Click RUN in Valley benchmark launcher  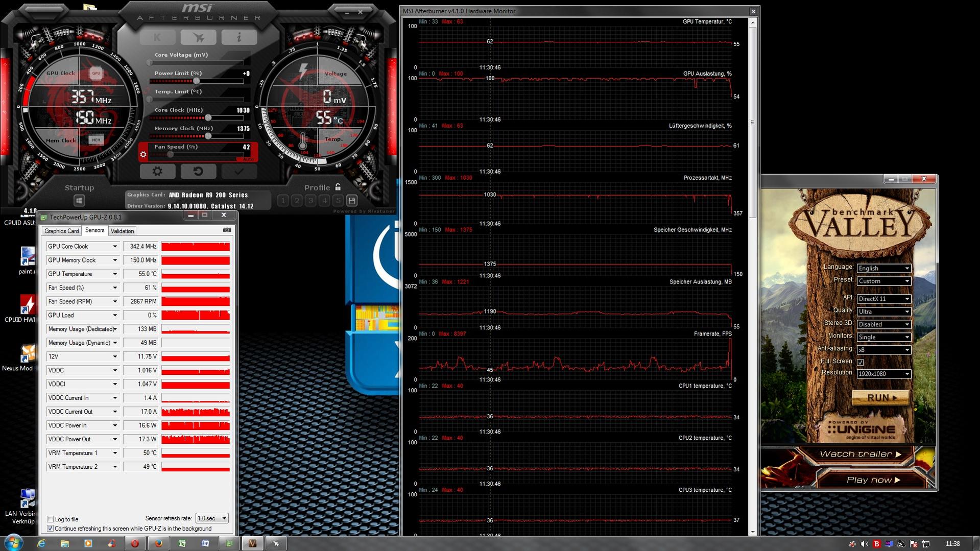(880, 397)
